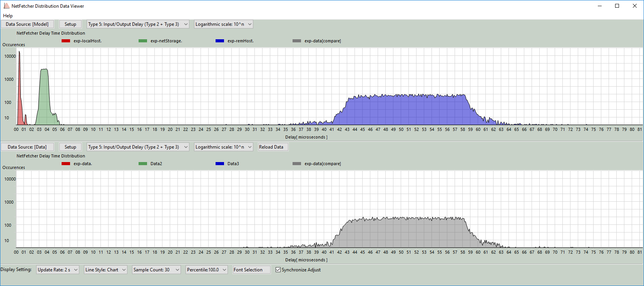Click the gray exp-data[compare] swatch in the bottom legend

coord(297,164)
